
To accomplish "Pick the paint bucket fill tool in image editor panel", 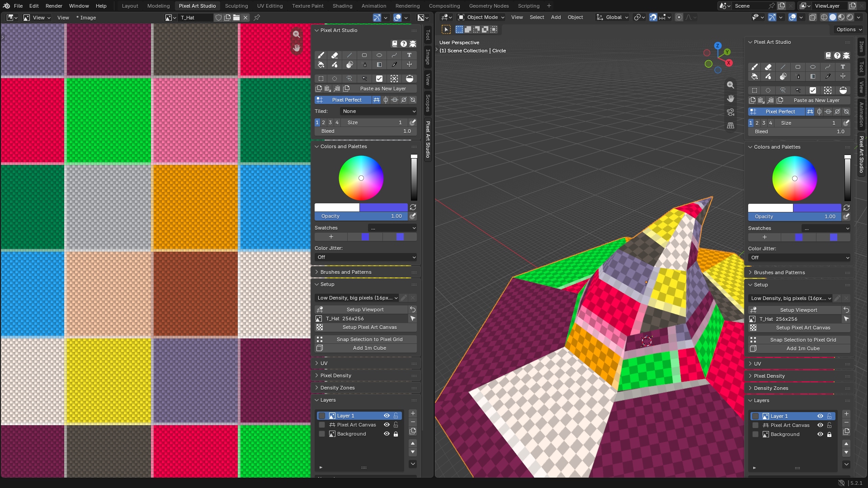I will (x=321, y=65).
